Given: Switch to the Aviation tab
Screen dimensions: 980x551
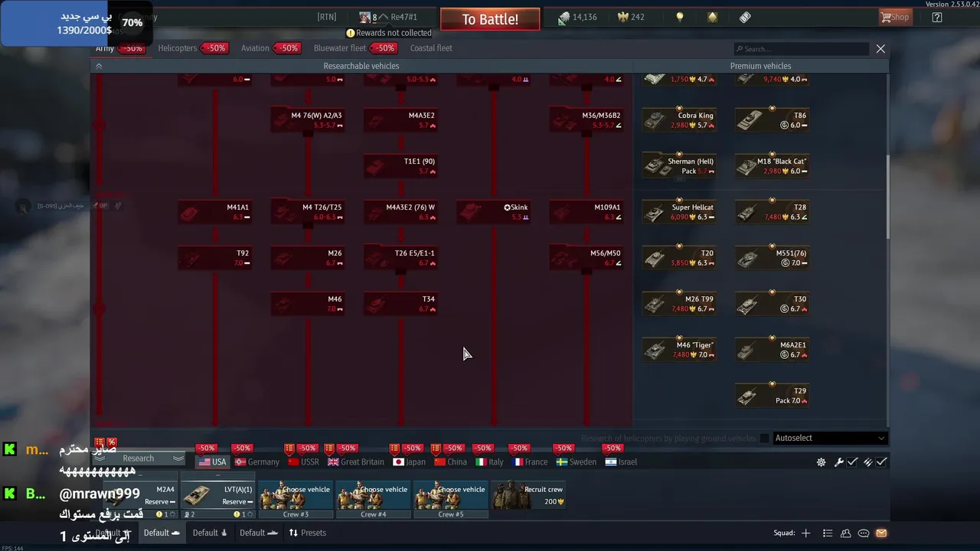Looking at the screenshot, I should (255, 48).
